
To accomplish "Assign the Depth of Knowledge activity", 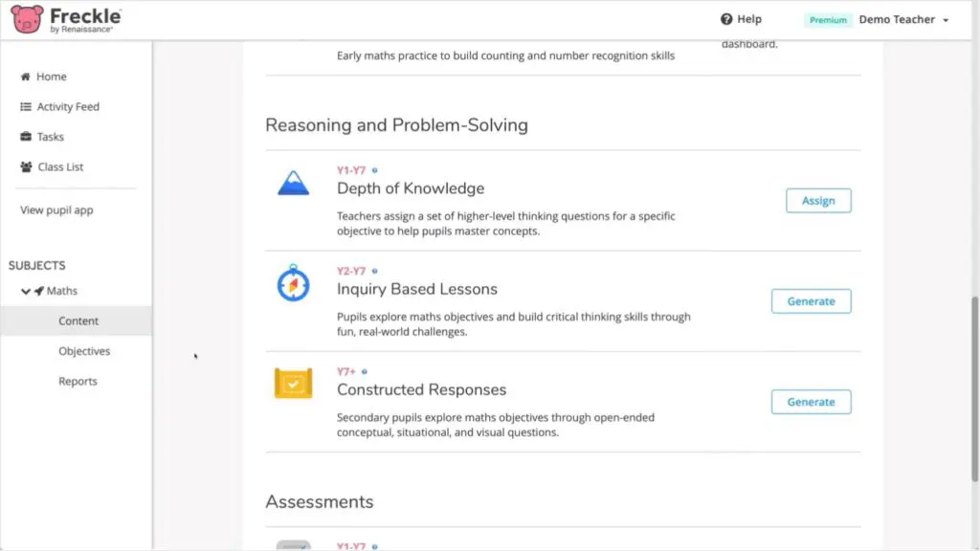I will tap(818, 201).
